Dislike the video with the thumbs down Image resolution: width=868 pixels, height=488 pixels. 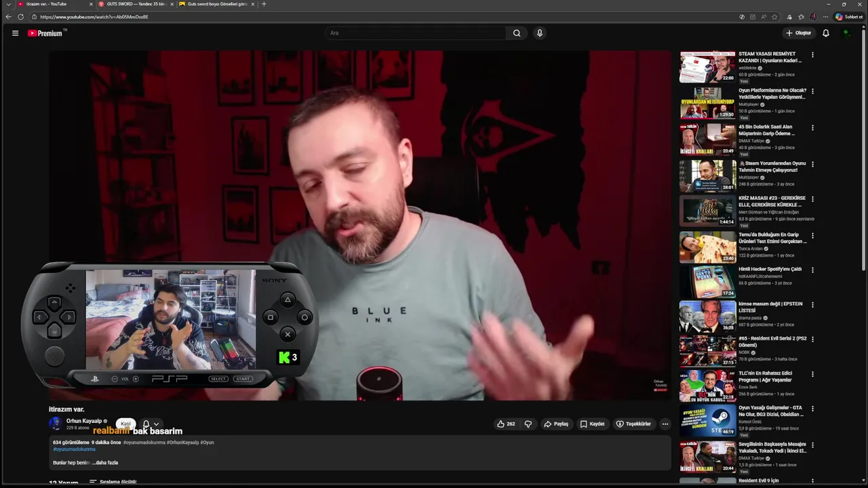click(528, 424)
